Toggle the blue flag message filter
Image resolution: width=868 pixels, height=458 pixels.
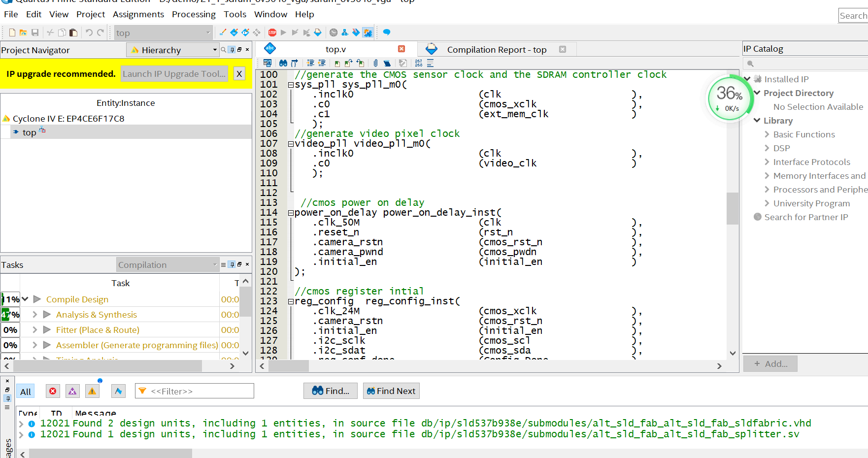point(118,391)
